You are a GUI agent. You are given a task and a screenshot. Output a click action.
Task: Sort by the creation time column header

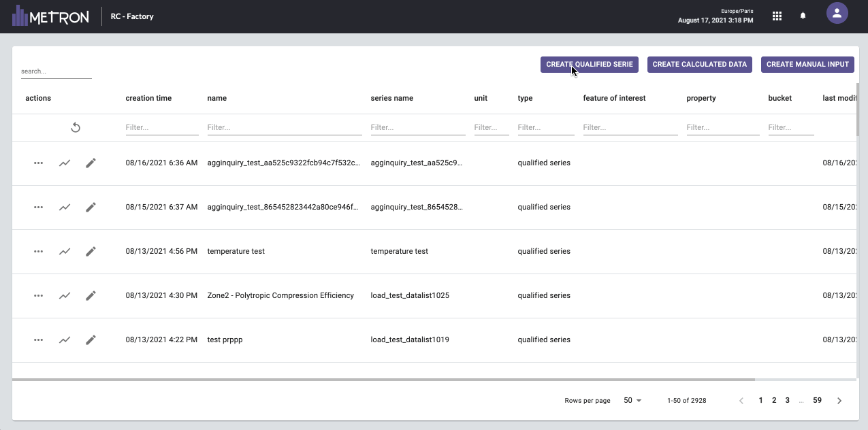[x=148, y=98]
